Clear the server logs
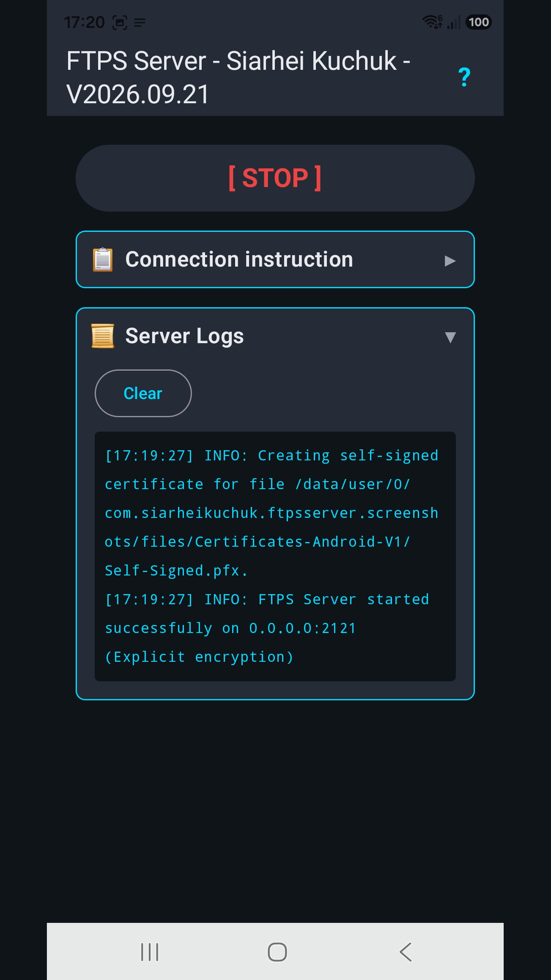The width and height of the screenshot is (551, 980). [x=143, y=393]
